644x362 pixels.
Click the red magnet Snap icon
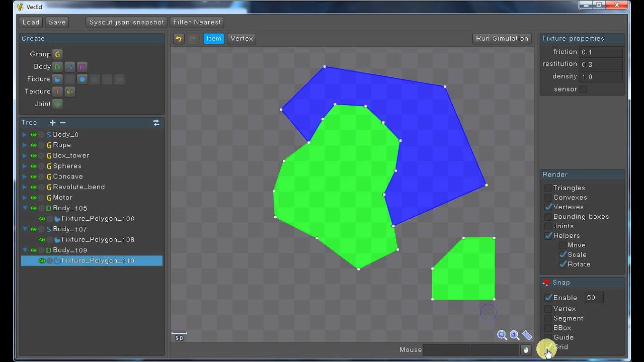546,283
